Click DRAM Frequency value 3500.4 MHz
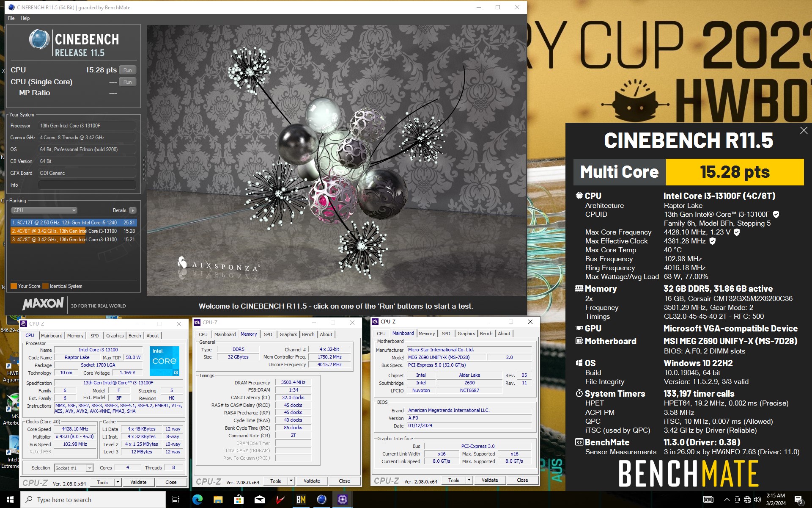The image size is (812, 508). (293, 382)
